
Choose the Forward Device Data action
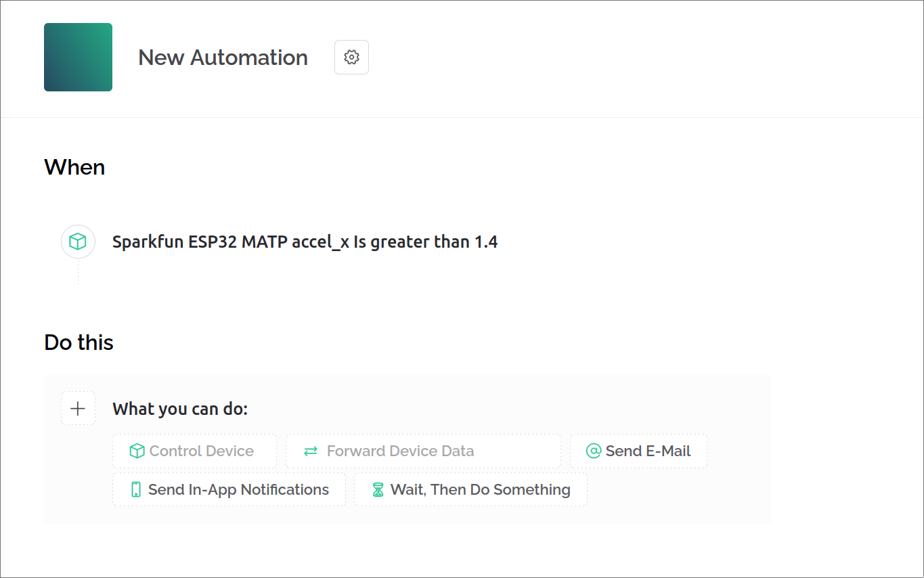pos(423,451)
